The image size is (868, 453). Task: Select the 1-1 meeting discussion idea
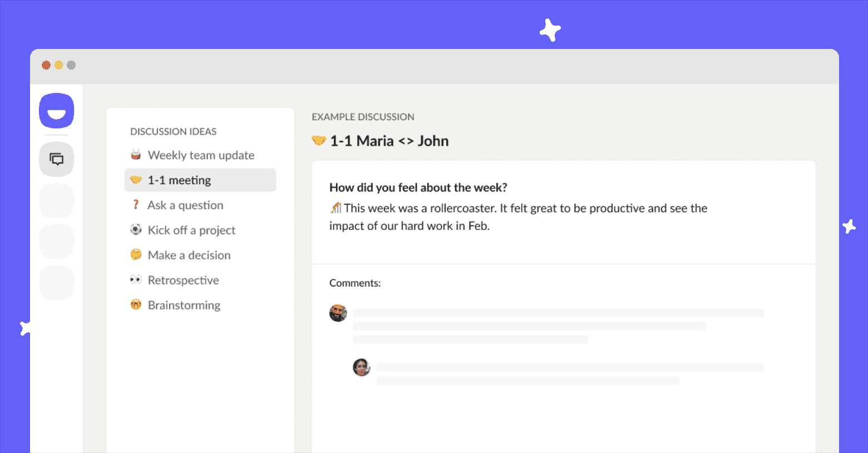(200, 180)
